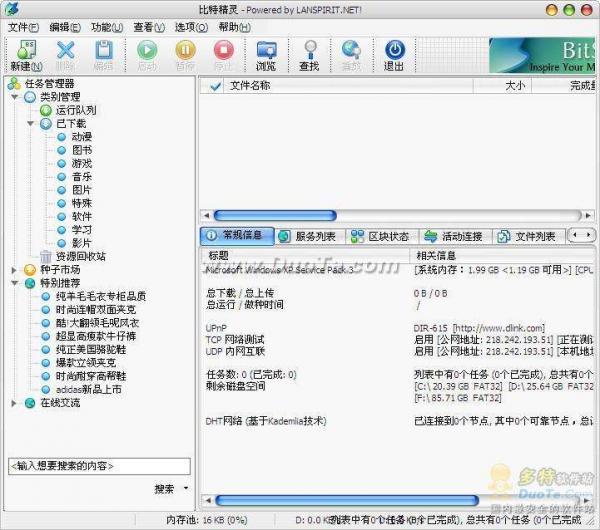Select the 影片 category
Screen dimensions: 600x530
[82, 243]
